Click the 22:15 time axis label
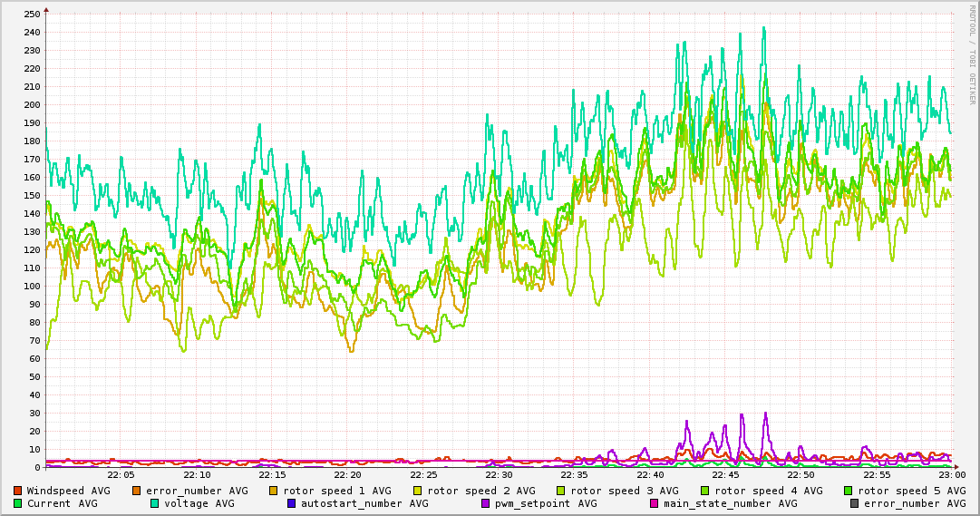The image size is (980, 516). 273,475
